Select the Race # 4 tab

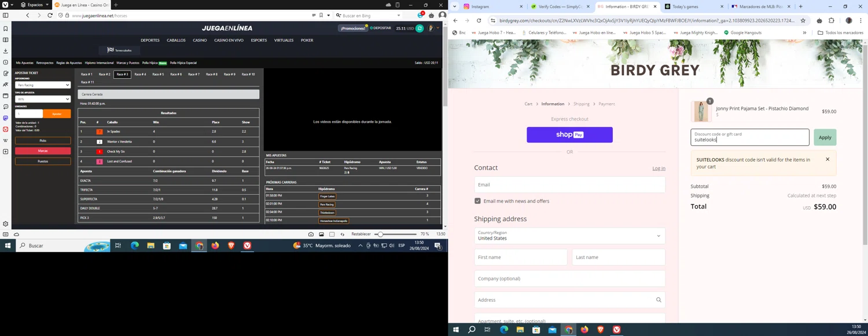tap(140, 74)
